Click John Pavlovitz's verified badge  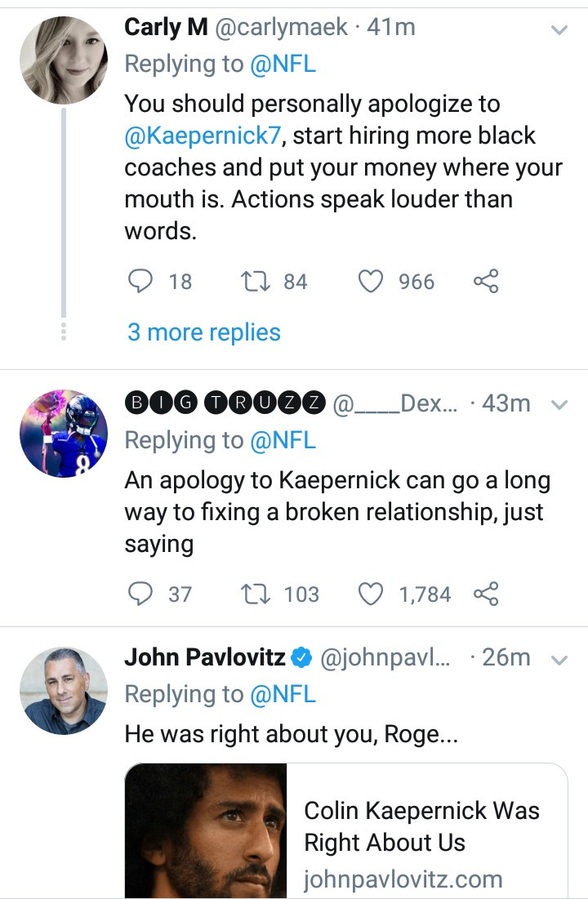point(301,657)
